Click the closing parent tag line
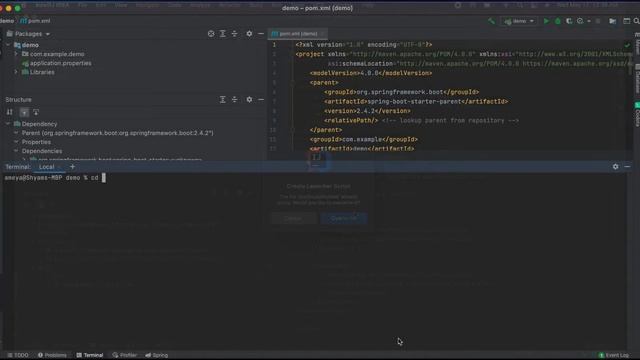The height and width of the screenshot is (360, 640). click(x=326, y=130)
